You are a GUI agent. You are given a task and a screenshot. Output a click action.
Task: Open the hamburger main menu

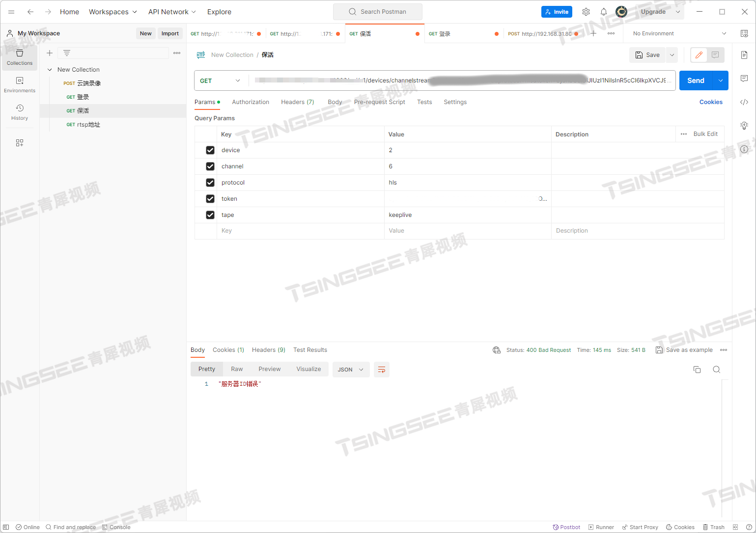11,12
